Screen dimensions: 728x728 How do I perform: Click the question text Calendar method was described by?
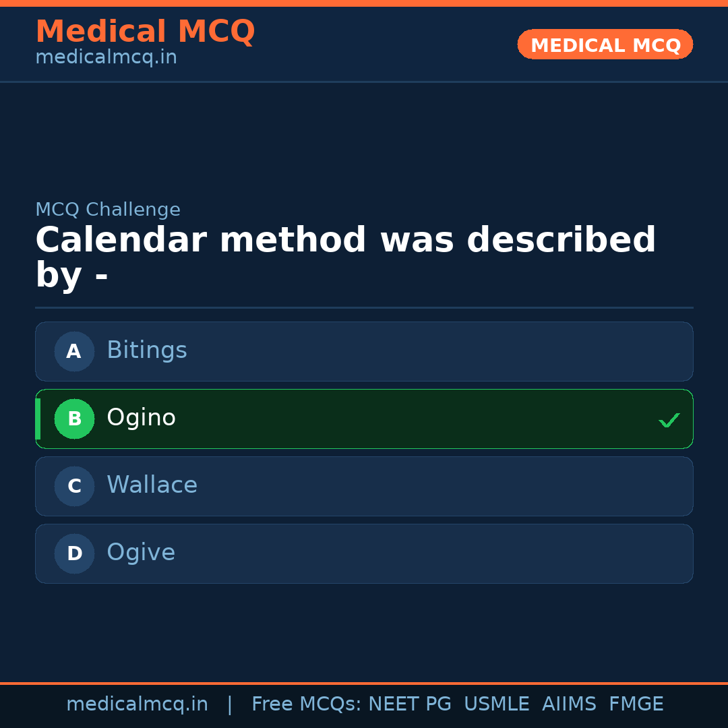click(x=346, y=257)
